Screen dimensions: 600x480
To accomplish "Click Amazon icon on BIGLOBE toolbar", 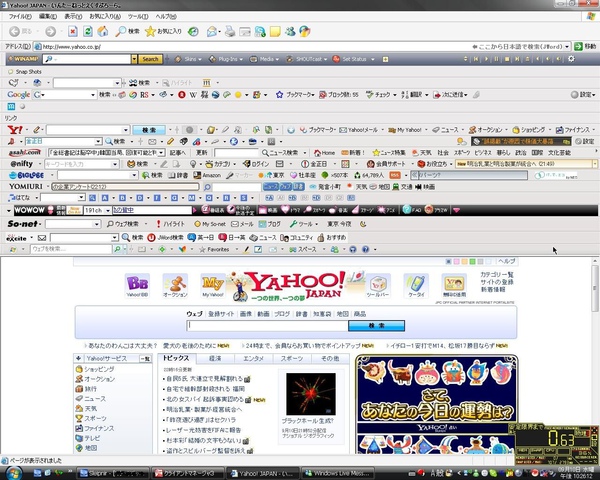I will [207, 175].
